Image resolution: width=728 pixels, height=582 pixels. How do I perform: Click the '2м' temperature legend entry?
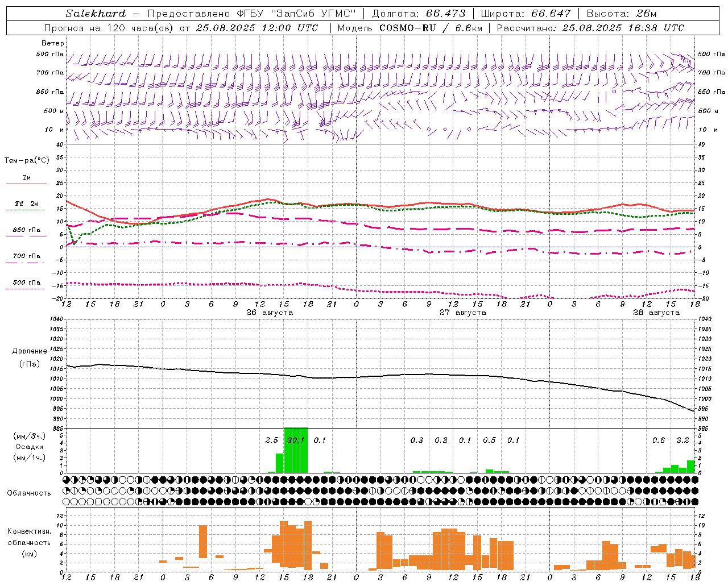tap(27, 178)
